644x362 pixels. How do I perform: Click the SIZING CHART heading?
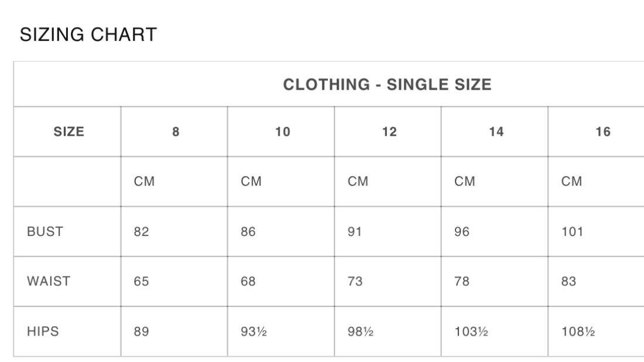pos(88,35)
